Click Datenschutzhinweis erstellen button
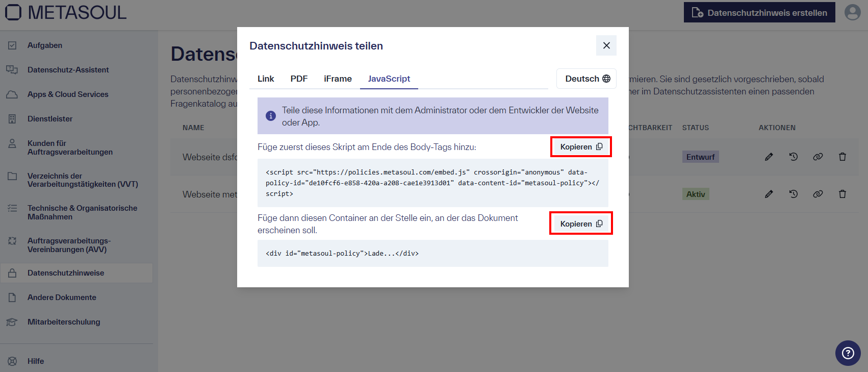 759,12
